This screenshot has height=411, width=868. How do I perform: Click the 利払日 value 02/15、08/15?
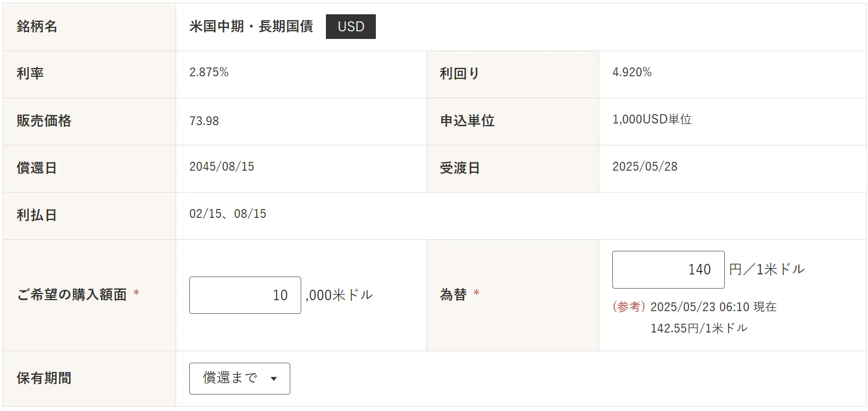228,213
